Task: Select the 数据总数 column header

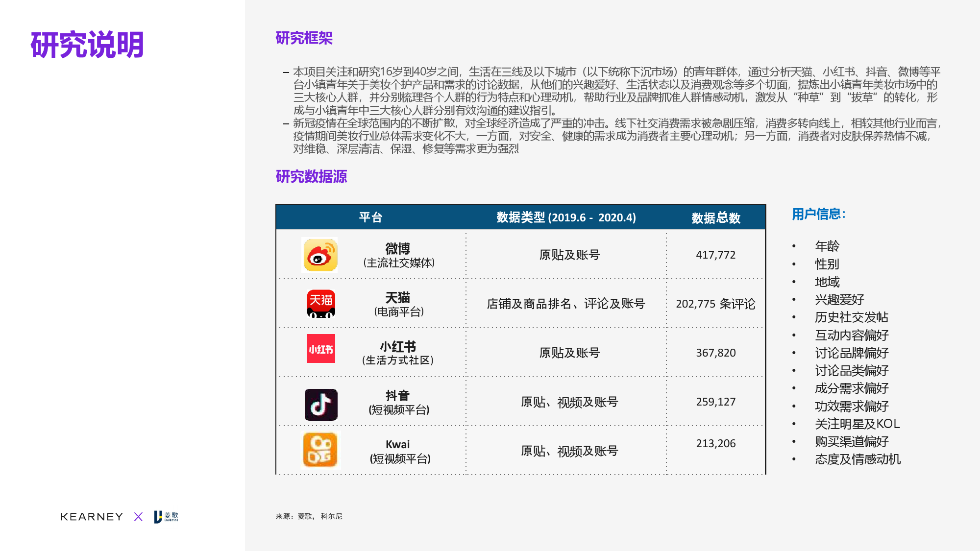Action: pyautogui.click(x=715, y=218)
